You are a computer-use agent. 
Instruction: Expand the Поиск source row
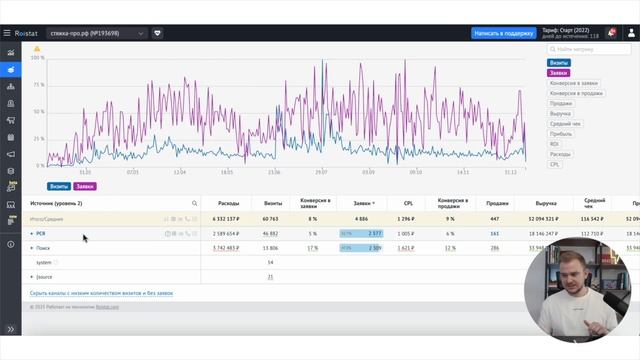click(x=32, y=248)
